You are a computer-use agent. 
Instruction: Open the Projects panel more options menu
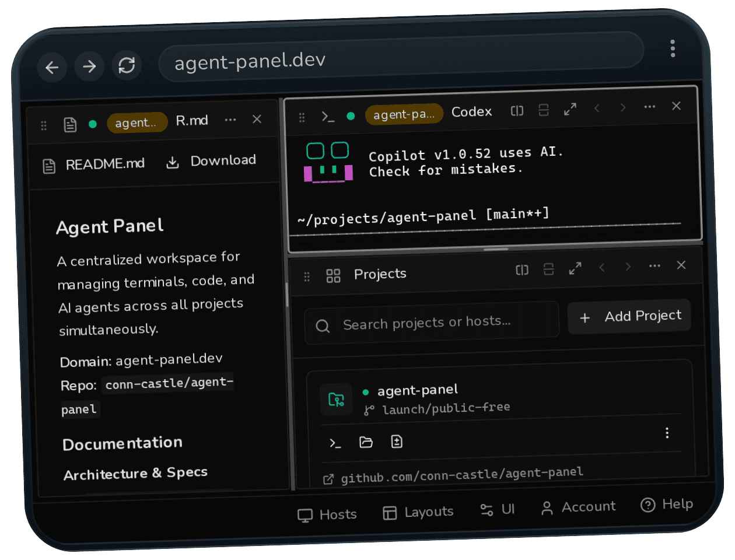coord(655,266)
